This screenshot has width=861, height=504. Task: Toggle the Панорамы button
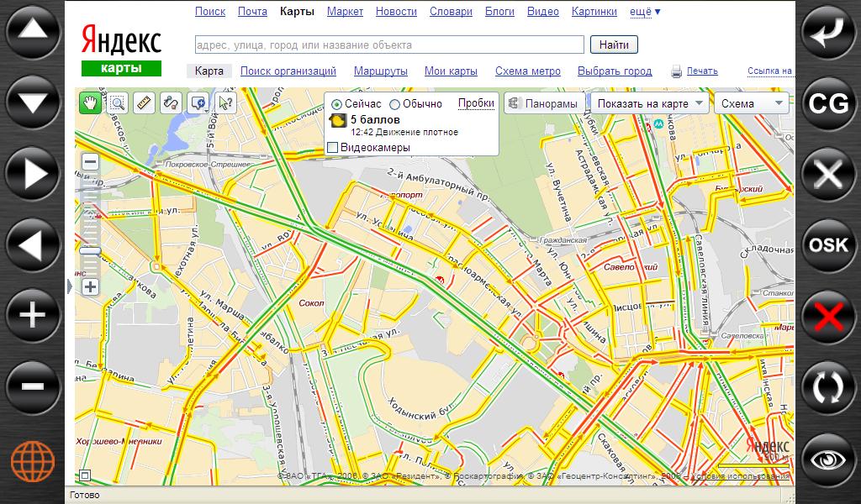(x=544, y=103)
